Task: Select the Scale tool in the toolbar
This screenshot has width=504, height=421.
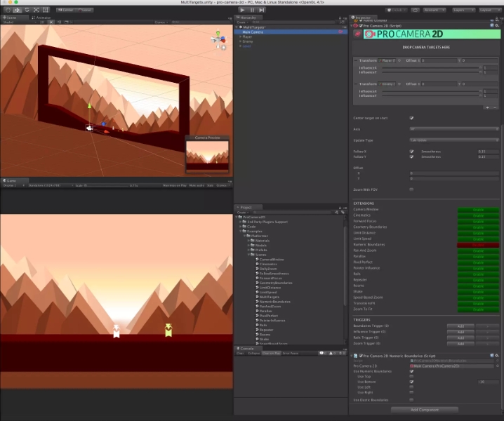Action: [x=37, y=10]
